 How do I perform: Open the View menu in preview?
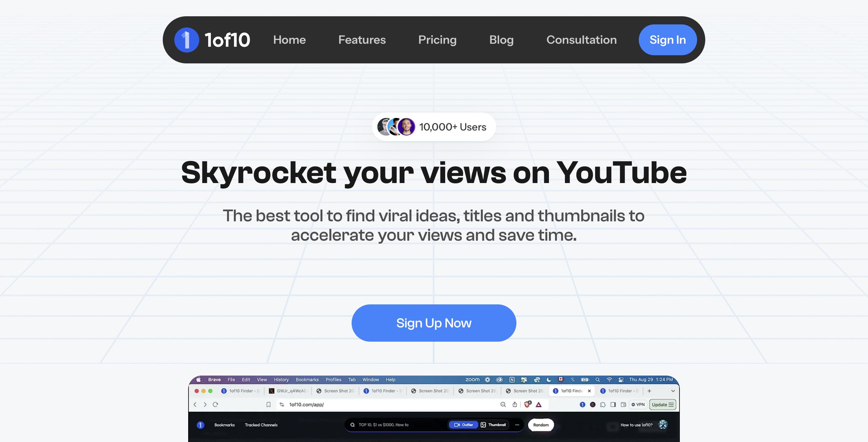(262, 380)
